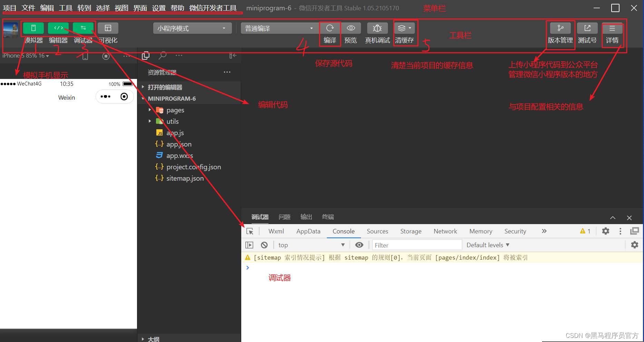Image resolution: width=644 pixels, height=342 pixels.
Task: Click the mini program capsule menu dots
Action: [106, 97]
